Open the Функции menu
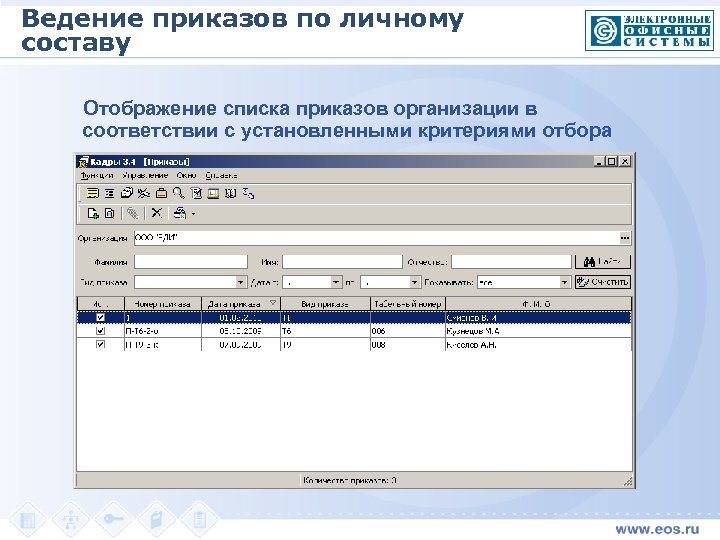 click(97, 175)
